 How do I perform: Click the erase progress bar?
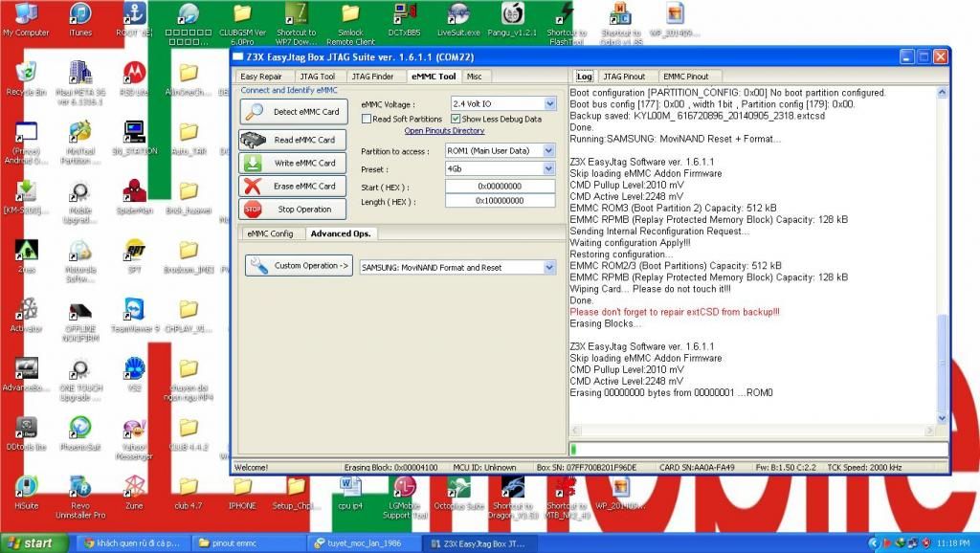coord(758,449)
